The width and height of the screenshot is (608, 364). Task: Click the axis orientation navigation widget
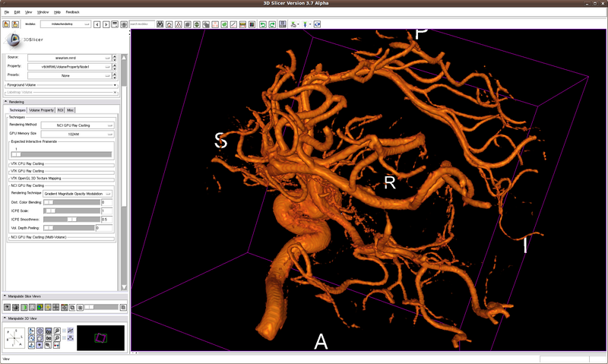(14, 337)
